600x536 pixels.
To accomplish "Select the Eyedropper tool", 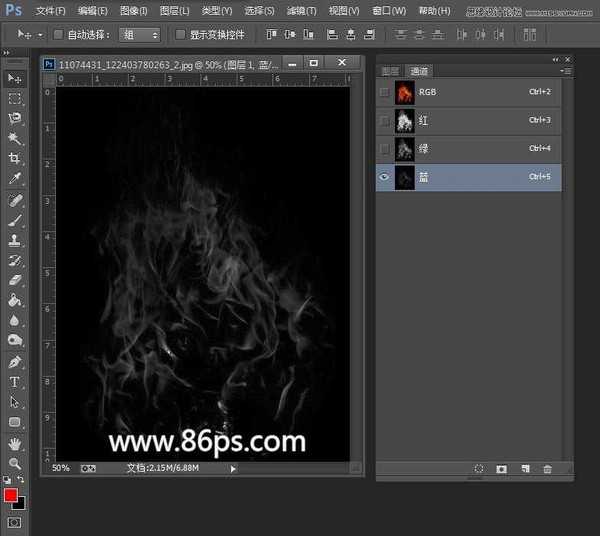I will coord(14,179).
